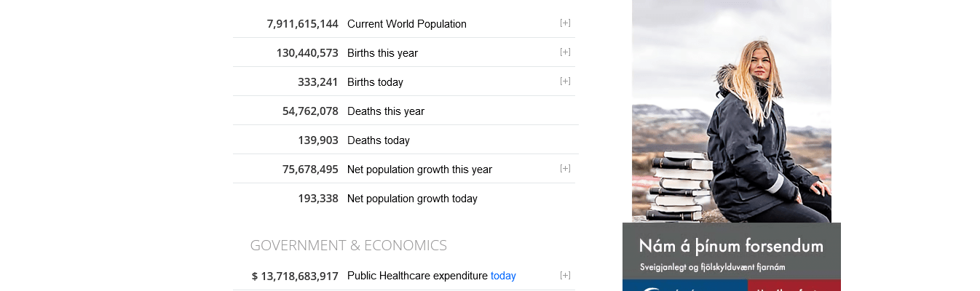Click the Net population growth today label

412,199
